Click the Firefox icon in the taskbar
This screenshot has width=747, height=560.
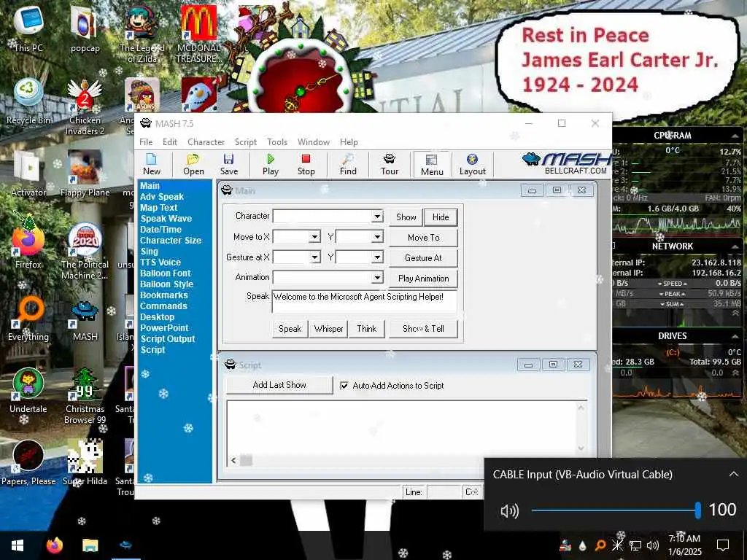tap(55, 545)
